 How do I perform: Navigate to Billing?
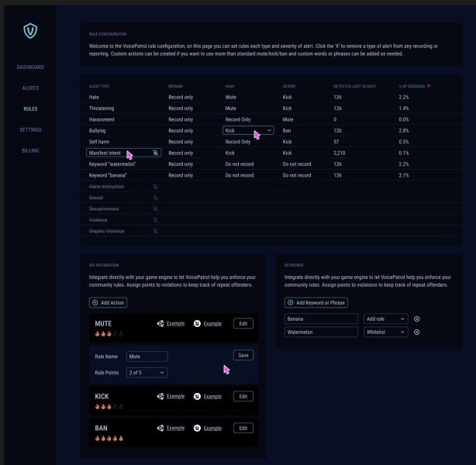(30, 151)
